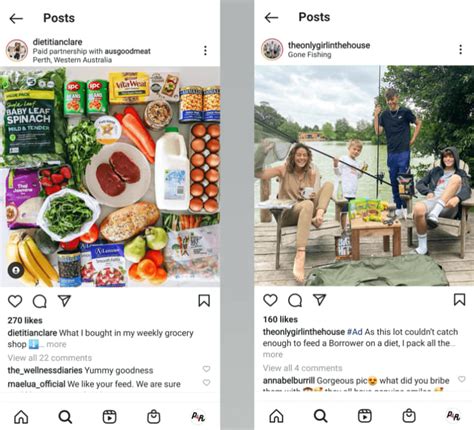This screenshot has height=430, width=474.
Task: Tap the #Ad hashtag in caption
Action: 355,332
